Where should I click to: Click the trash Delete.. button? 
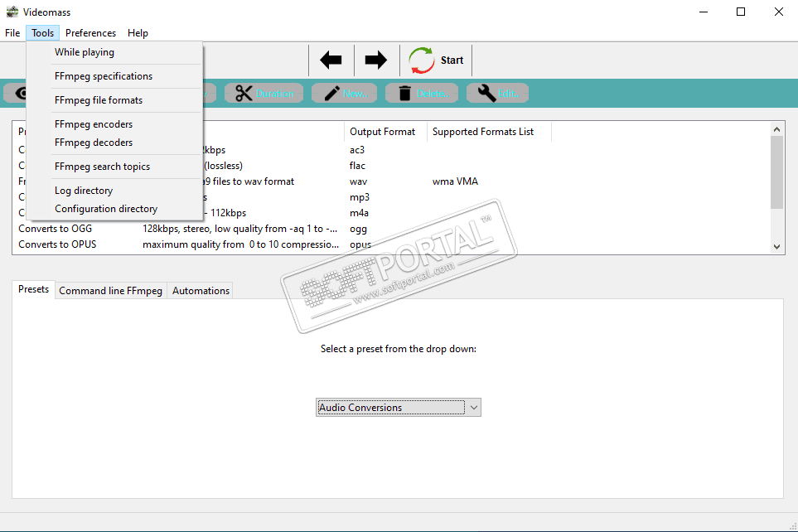point(422,93)
